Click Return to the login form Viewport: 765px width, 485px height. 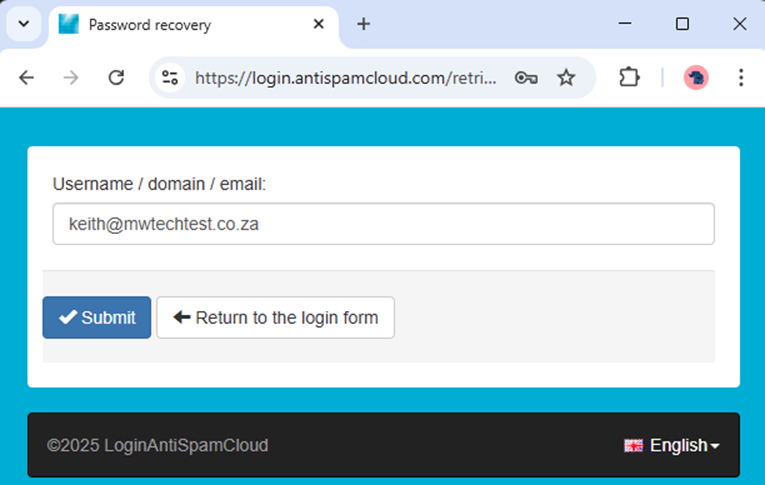[x=275, y=318]
